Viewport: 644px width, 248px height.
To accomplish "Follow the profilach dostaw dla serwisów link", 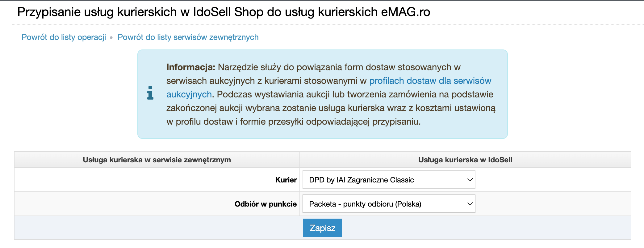I will [x=430, y=81].
